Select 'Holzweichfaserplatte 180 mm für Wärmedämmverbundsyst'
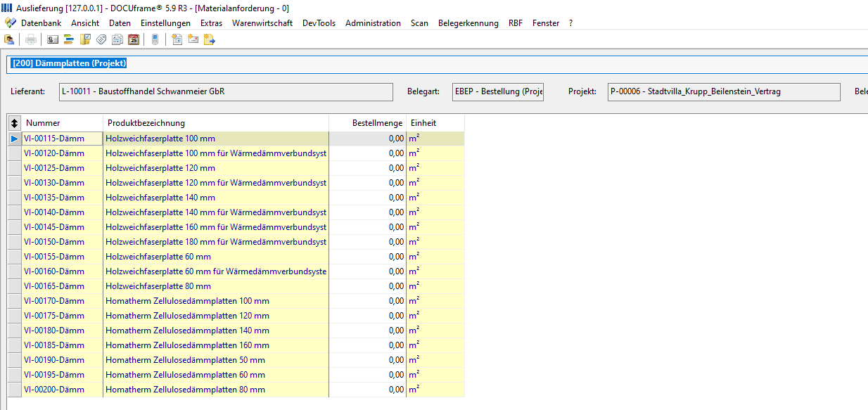 pos(216,242)
